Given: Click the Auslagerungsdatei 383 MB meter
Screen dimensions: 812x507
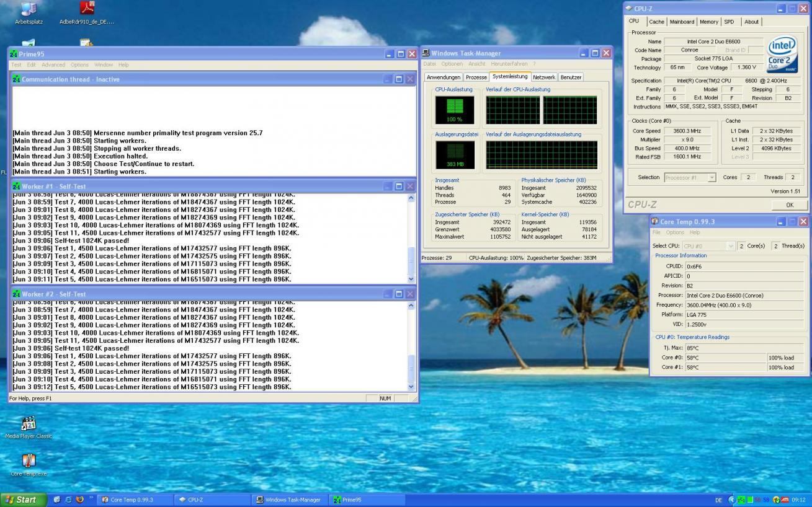Looking at the screenshot, I should coord(455,155).
